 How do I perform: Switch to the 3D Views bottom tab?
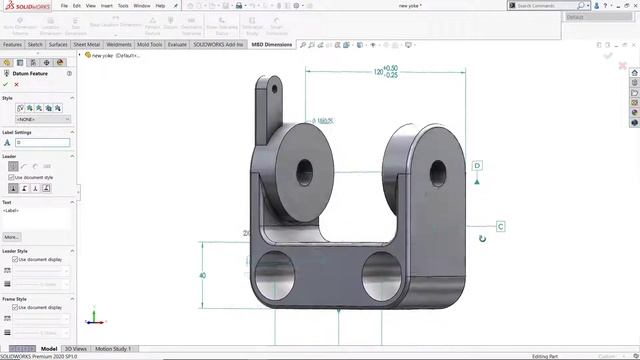[x=76, y=349]
